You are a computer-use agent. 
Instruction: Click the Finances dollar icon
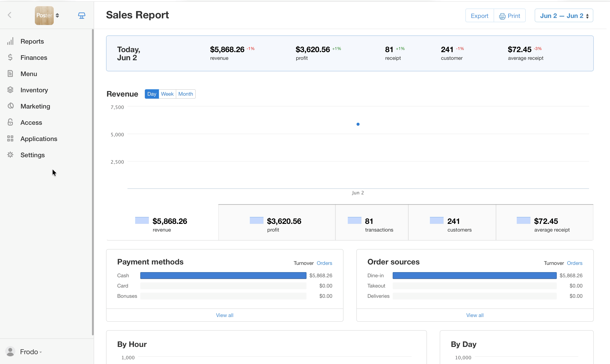point(10,57)
